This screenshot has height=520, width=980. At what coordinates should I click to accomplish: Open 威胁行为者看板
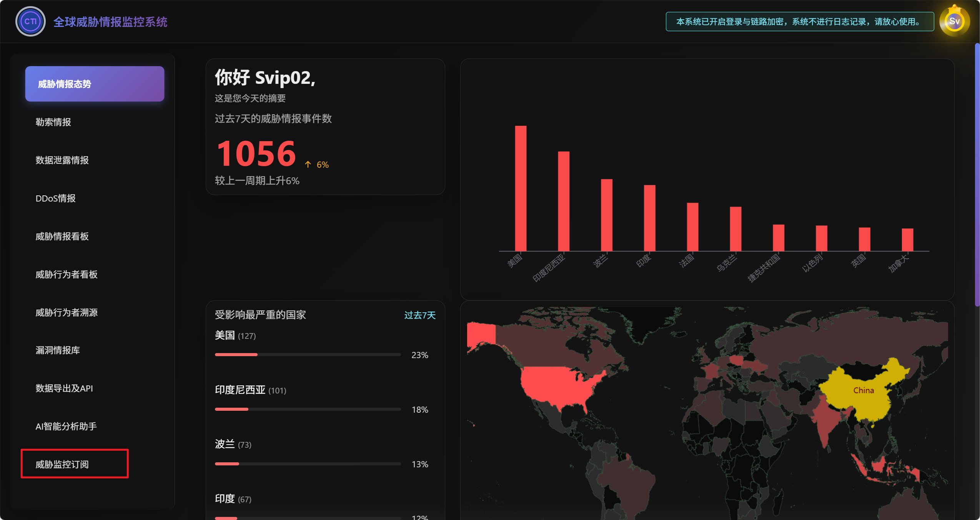[66, 274]
